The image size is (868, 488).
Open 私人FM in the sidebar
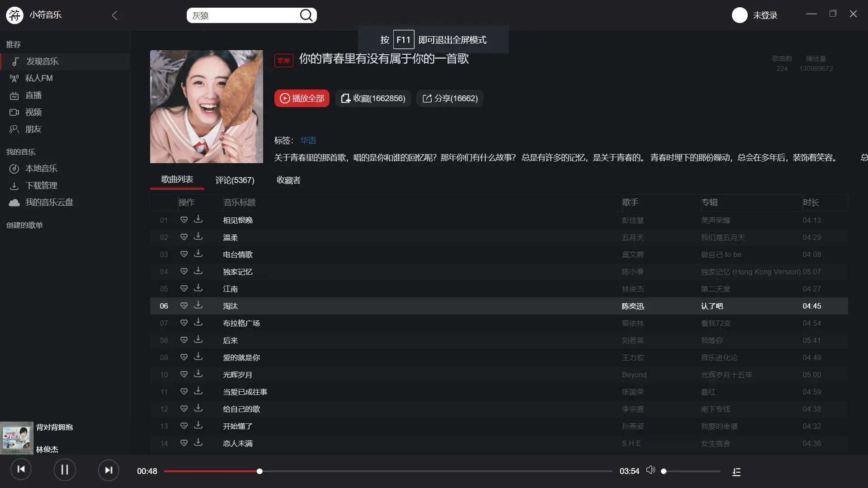click(39, 78)
